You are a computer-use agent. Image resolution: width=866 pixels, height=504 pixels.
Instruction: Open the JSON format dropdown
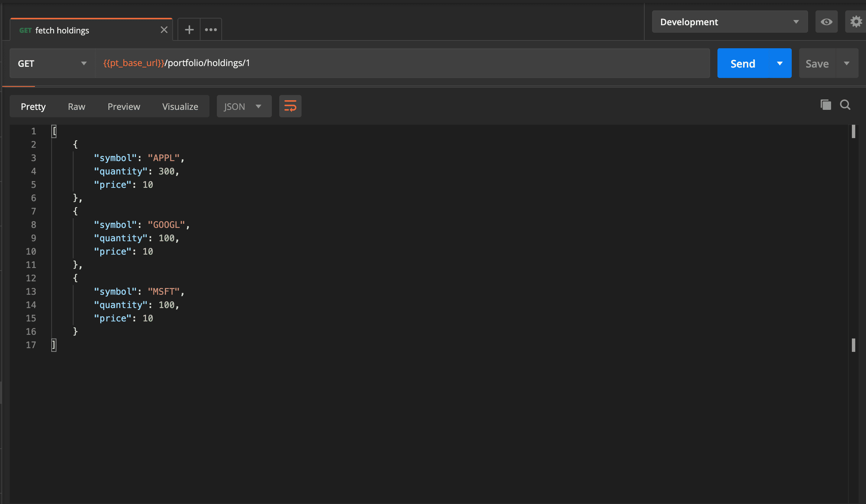click(x=244, y=107)
